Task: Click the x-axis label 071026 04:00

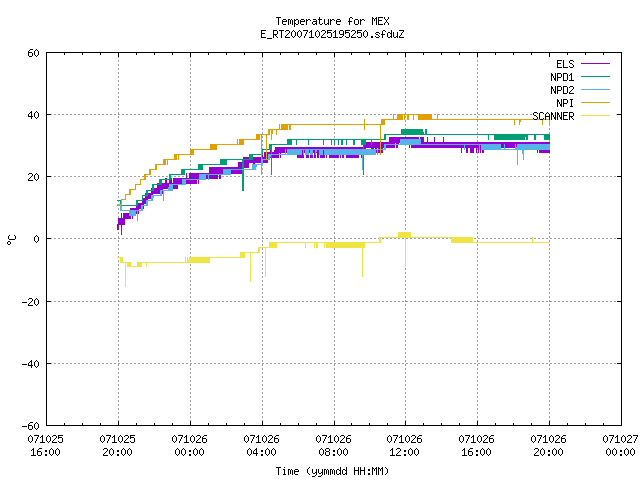Action: (x=262, y=446)
